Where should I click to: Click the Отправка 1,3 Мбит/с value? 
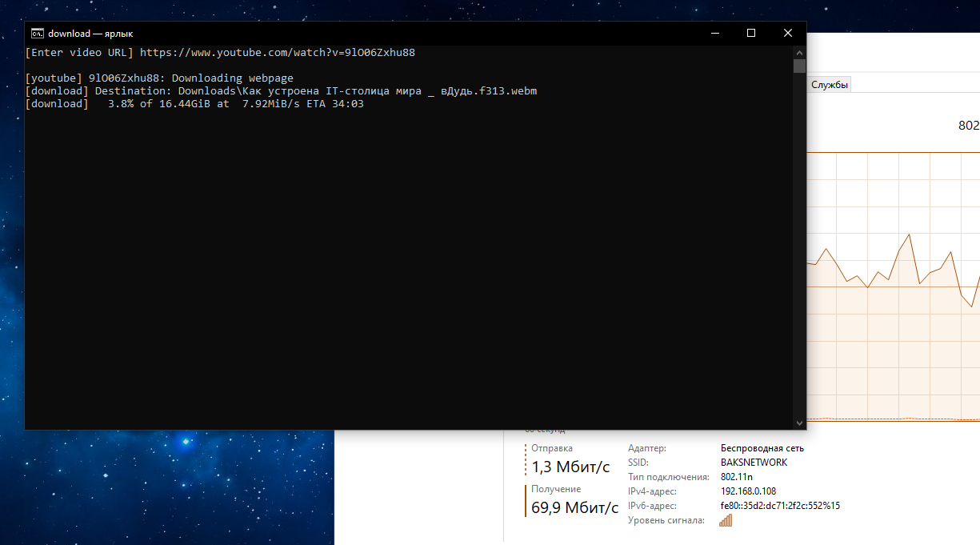570,467
